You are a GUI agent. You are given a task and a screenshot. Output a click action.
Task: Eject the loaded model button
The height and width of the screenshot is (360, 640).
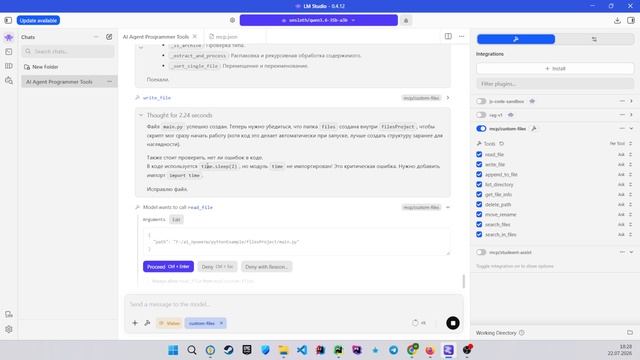point(406,20)
